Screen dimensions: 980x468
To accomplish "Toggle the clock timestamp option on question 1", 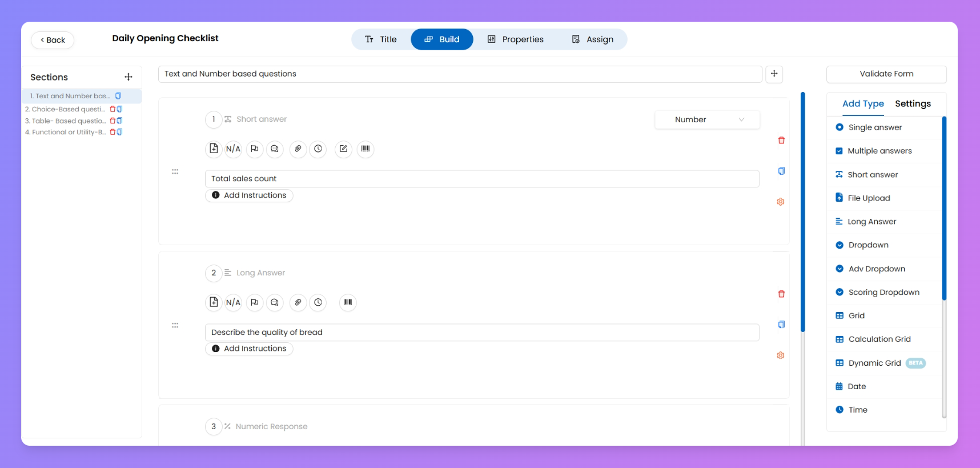I will 318,149.
